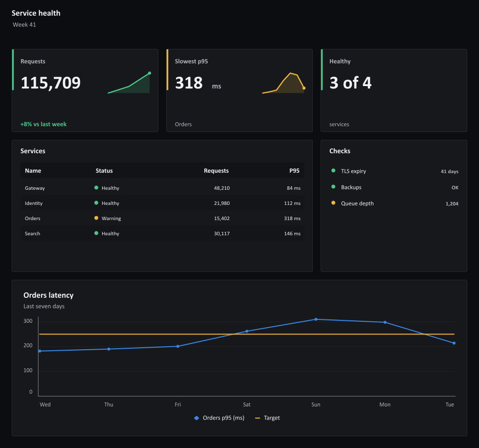Click the Week 41 subtitle
The width and height of the screenshot is (479, 448).
coord(24,24)
